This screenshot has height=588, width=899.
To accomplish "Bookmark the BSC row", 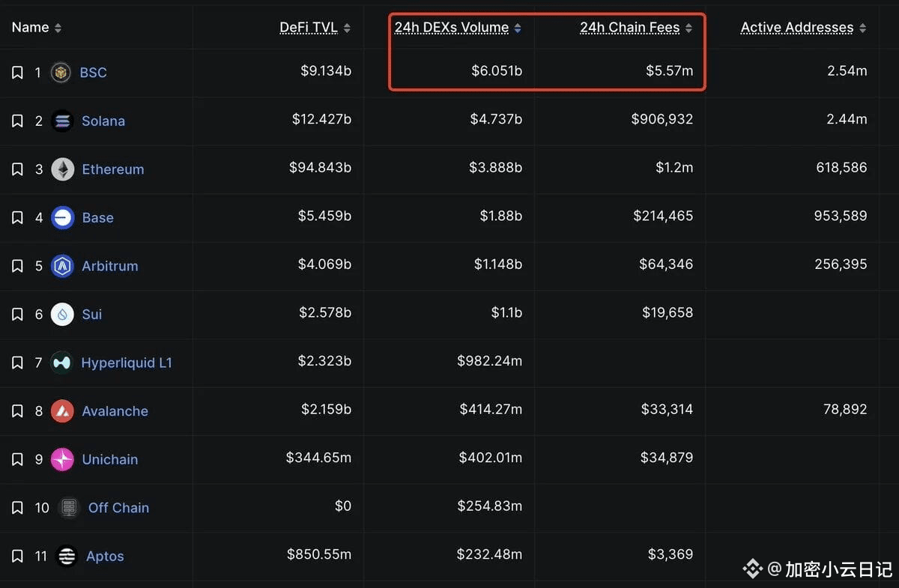I will pyautogui.click(x=17, y=73).
